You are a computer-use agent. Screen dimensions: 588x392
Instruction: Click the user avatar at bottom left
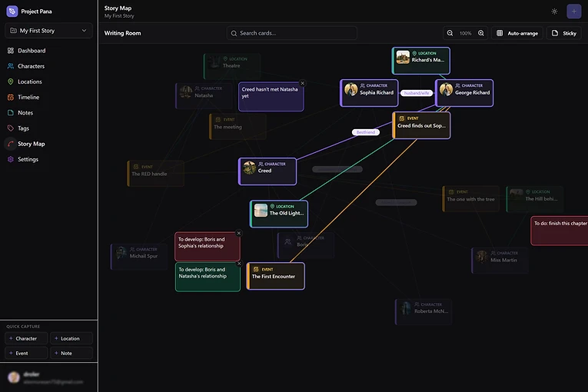[14, 377]
